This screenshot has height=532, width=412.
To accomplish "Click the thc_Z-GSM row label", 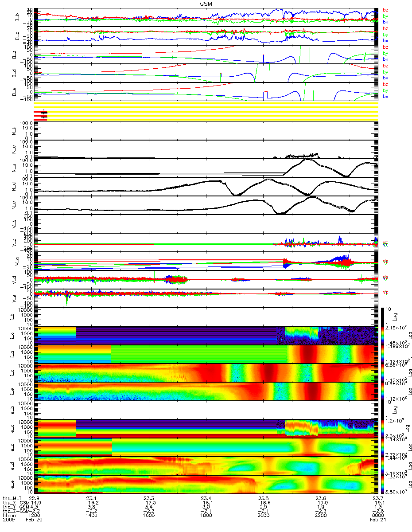I will (16, 511).
